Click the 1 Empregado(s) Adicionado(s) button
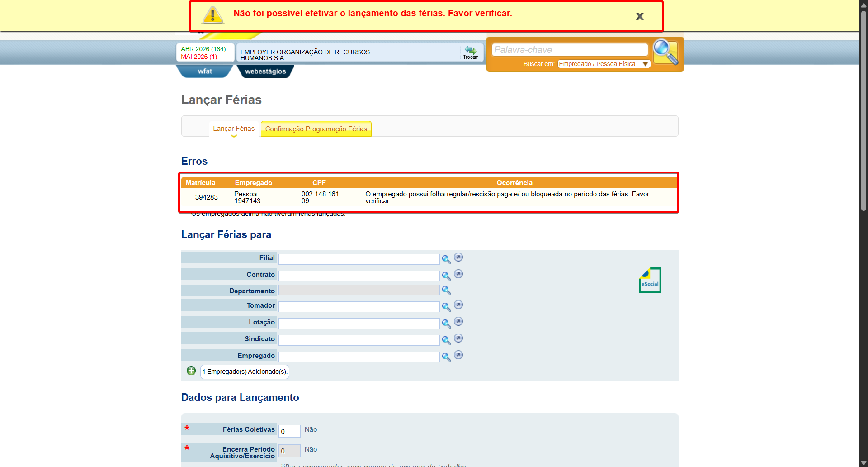The image size is (868, 467). click(245, 372)
